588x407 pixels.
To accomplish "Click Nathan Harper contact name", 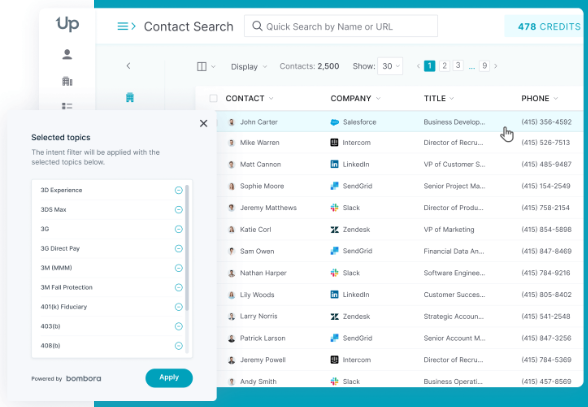I will point(263,273).
